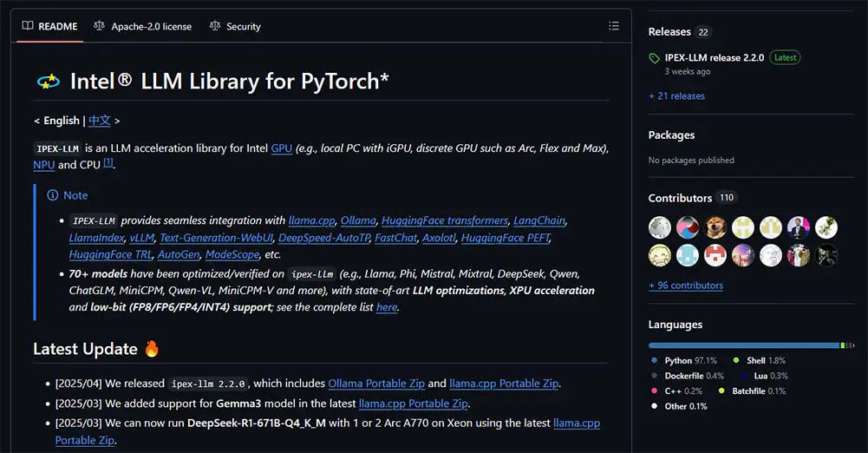Image resolution: width=868 pixels, height=453 pixels.
Task: Open llama.cpp Portable Zip in the Gemma3 entry
Action: click(x=413, y=404)
